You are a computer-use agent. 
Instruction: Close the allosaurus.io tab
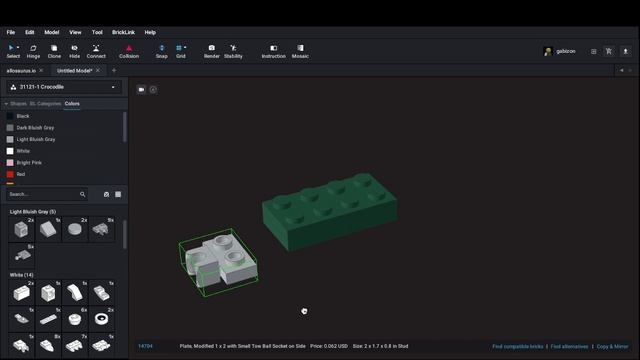tap(41, 71)
